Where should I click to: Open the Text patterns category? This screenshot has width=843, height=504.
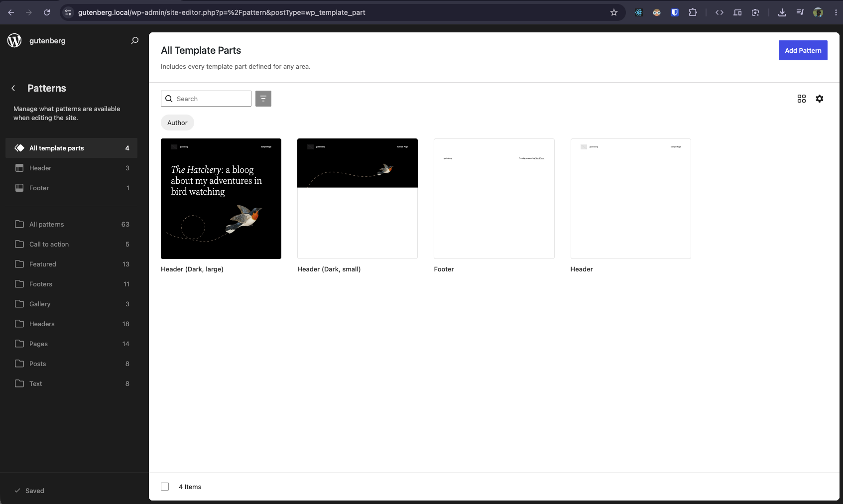point(71,383)
